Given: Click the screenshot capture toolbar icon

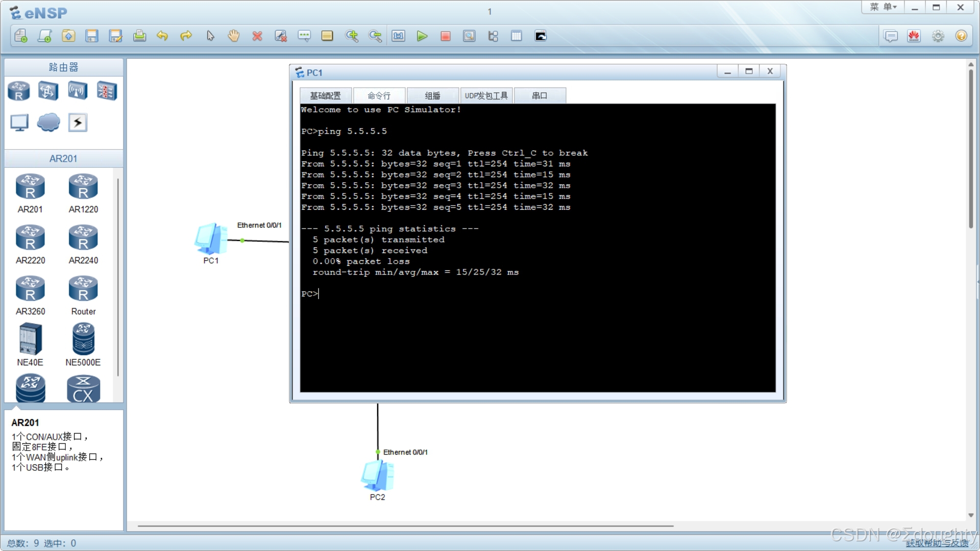Looking at the screenshot, I should 541,36.
